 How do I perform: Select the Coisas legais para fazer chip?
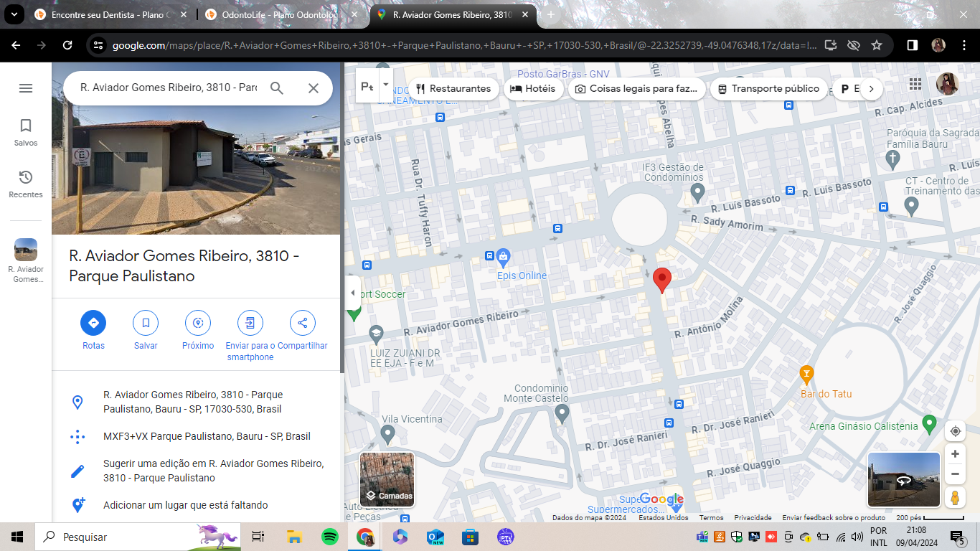coord(636,89)
